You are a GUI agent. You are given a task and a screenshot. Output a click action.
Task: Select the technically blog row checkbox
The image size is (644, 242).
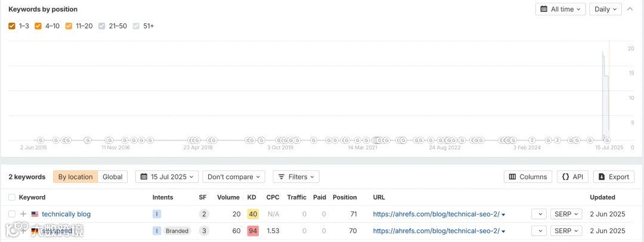coord(12,214)
